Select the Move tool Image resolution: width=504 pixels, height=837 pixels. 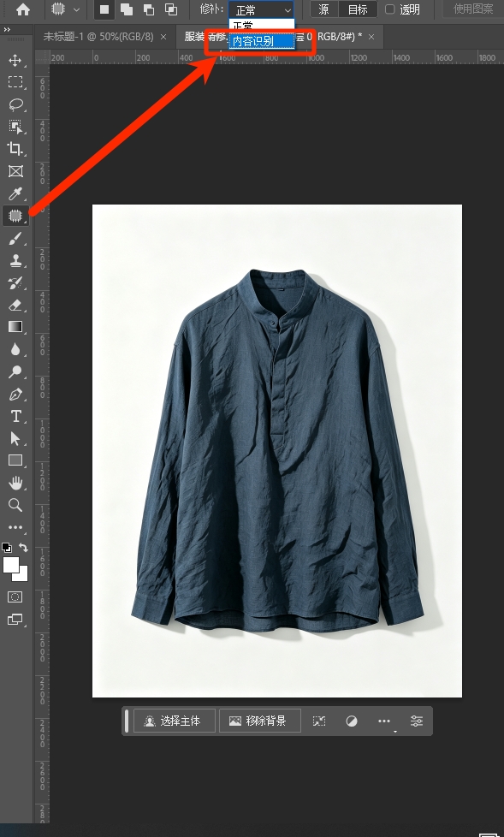coord(15,60)
